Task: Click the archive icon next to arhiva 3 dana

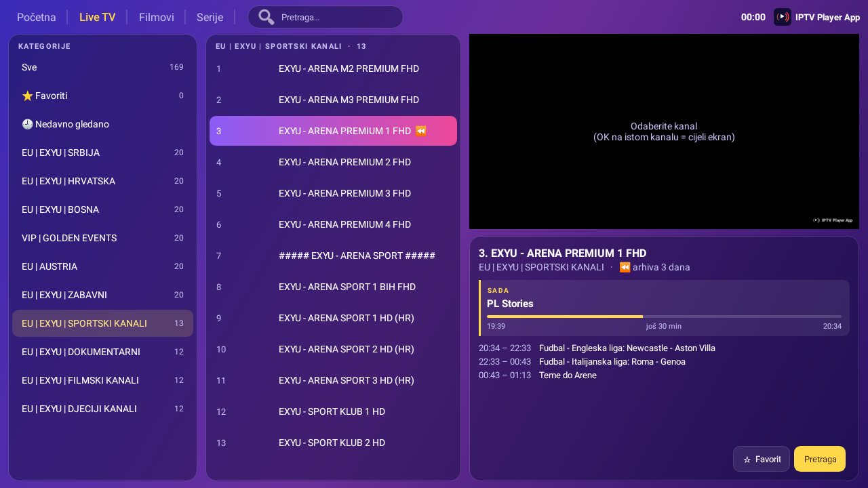Action: pos(625,267)
